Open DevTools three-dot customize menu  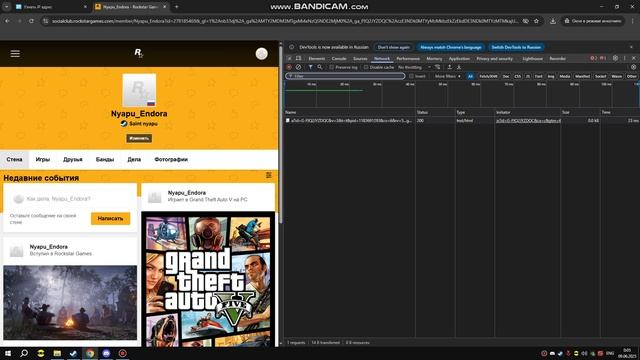pyautogui.click(x=624, y=58)
